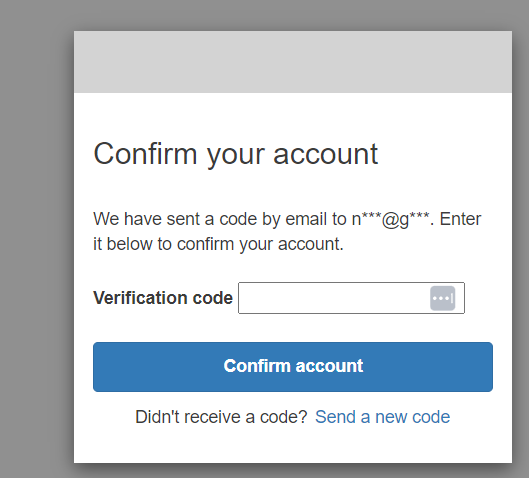
Task: Click the Verification code label
Action: (163, 298)
